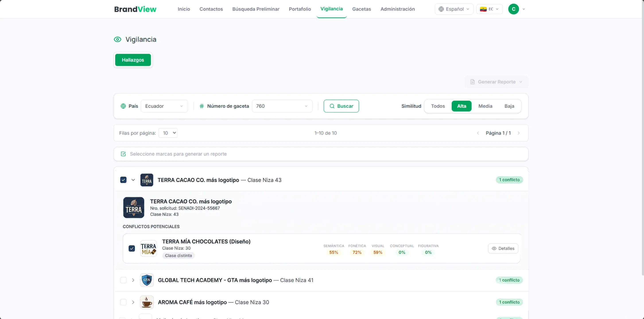Click the 1–10 de 10 count

pyautogui.click(x=326, y=133)
